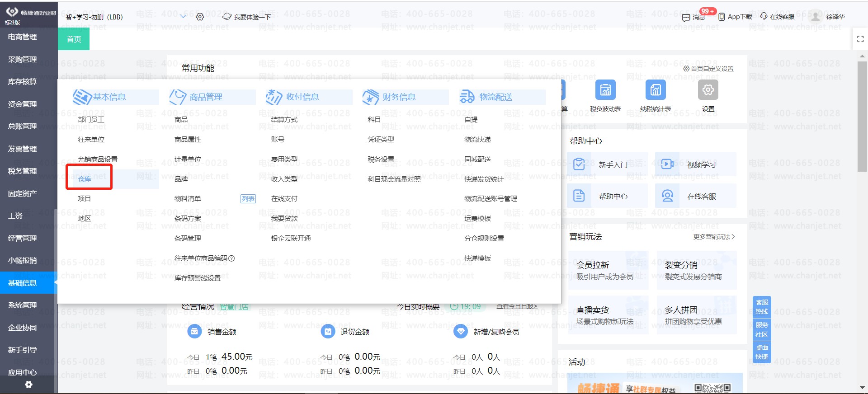Click the gear icon beside account name
The width and height of the screenshot is (868, 394).
(x=200, y=17)
